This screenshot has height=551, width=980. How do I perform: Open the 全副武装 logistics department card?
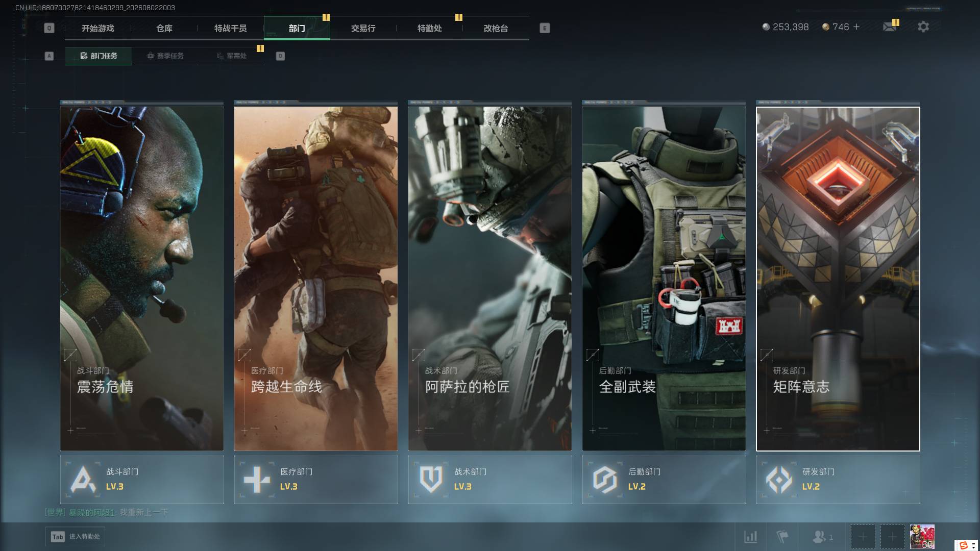coord(664,278)
